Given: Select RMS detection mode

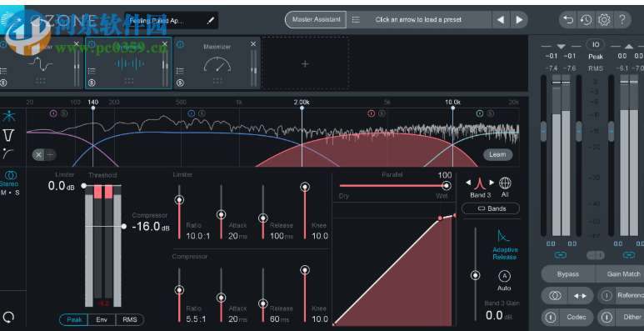Looking at the screenshot, I should click(x=130, y=319).
